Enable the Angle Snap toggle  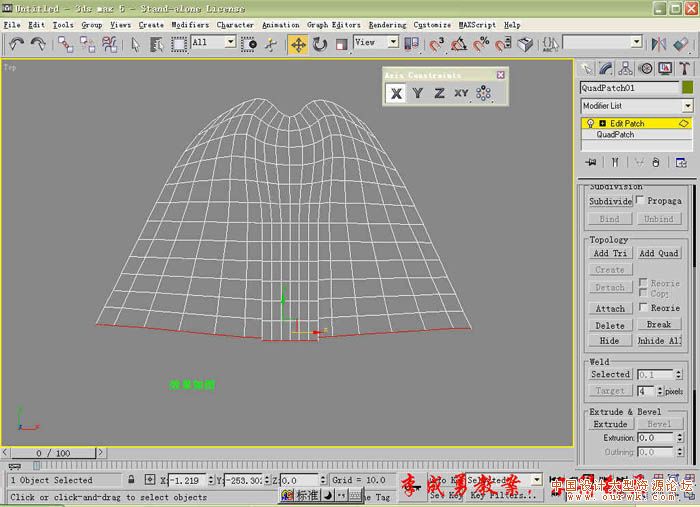tap(458, 44)
